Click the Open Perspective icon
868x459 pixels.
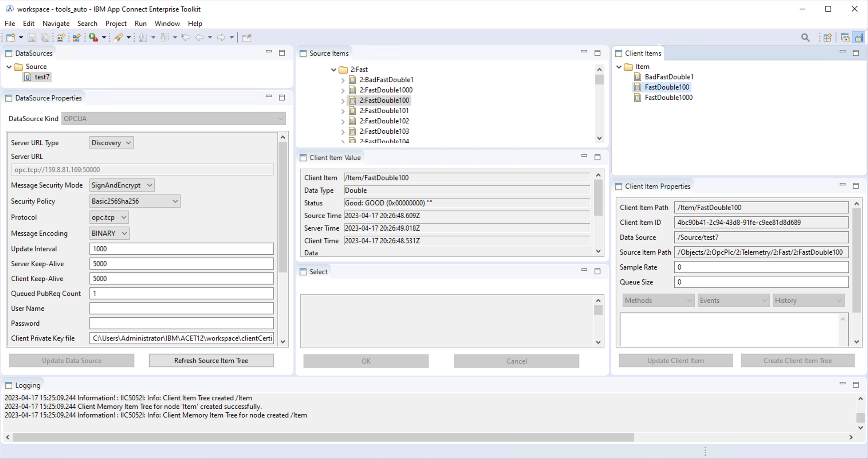827,37
